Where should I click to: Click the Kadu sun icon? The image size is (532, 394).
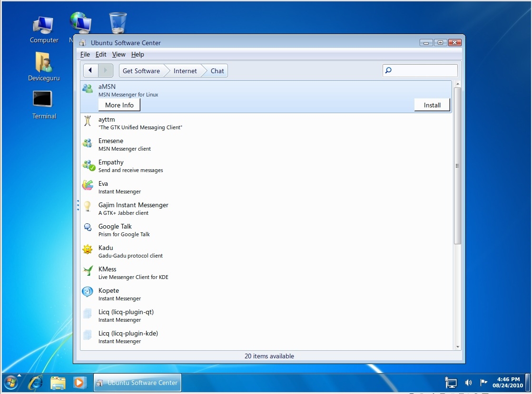point(88,250)
